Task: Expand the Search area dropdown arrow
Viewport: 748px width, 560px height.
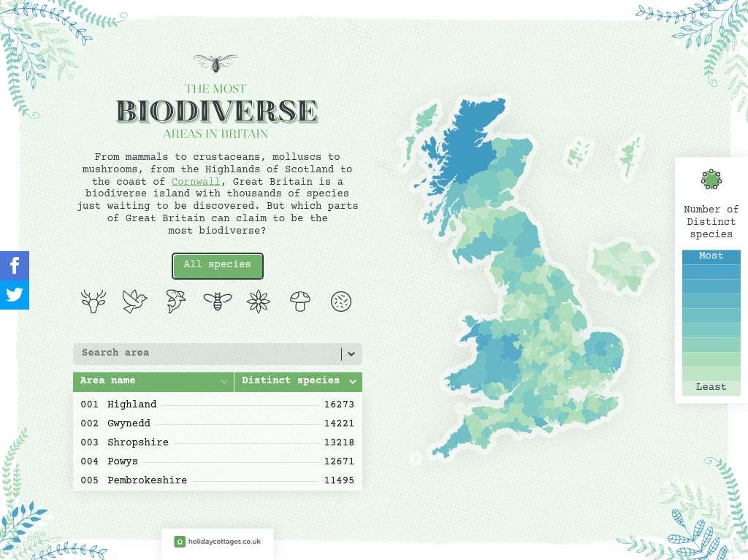Action: click(351, 354)
